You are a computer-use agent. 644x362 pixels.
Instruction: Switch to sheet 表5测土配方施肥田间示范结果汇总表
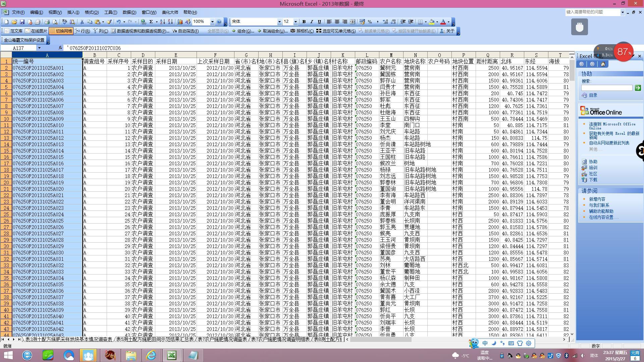click(x=155, y=339)
